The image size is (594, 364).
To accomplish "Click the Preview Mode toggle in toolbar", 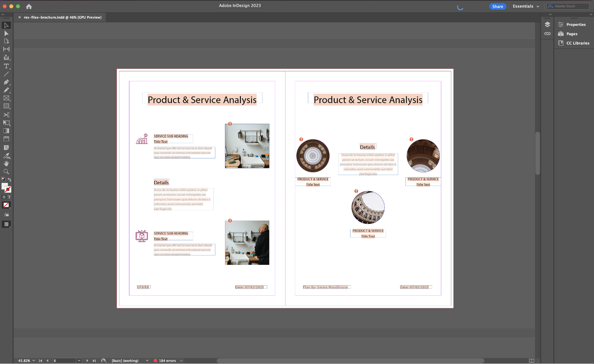I will [x=6, y=224].
